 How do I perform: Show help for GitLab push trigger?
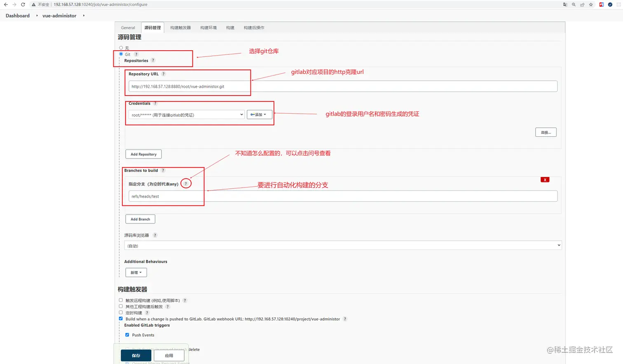point(345,319)
